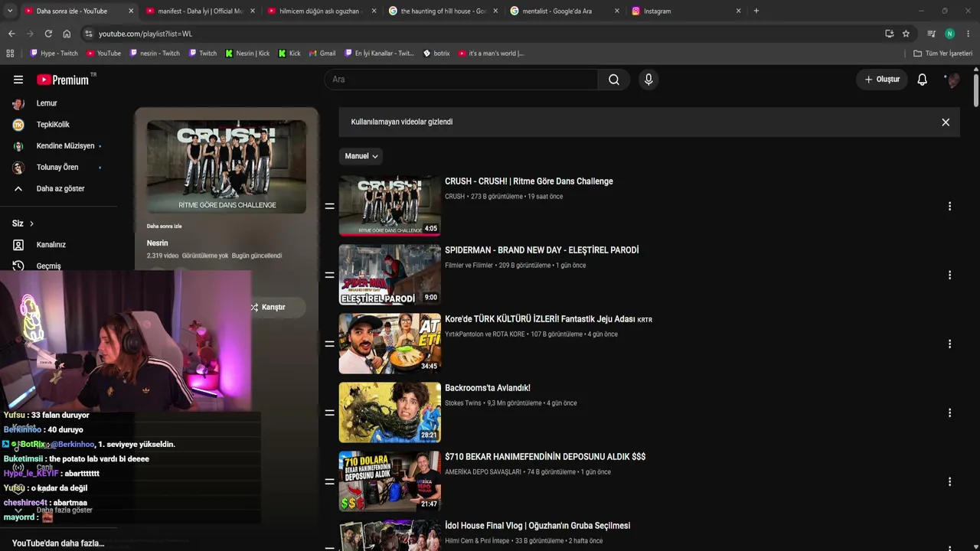Open the YouTube guide hamburger menu

tap(18, 80)
